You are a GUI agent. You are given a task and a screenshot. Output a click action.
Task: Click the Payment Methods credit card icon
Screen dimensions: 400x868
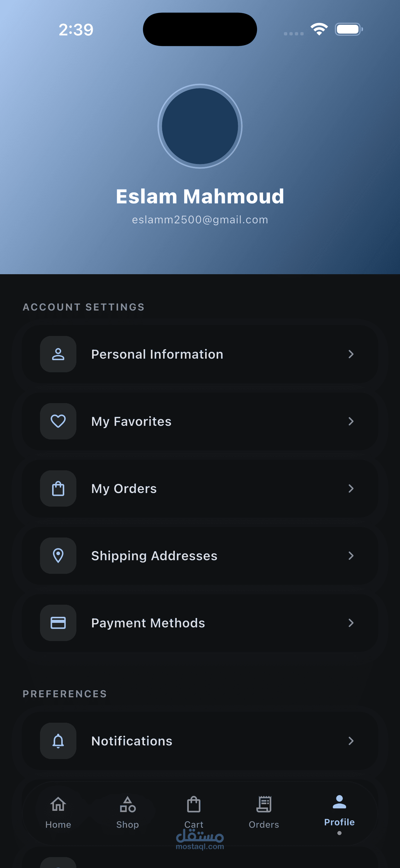[x=58, y=623]
